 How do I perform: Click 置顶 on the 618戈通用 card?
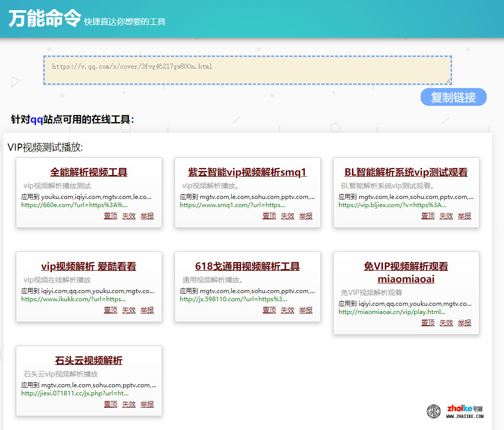270,310
